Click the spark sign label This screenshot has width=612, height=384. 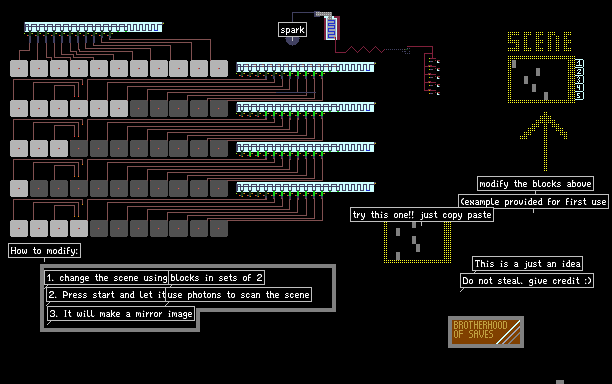(292, 30)
